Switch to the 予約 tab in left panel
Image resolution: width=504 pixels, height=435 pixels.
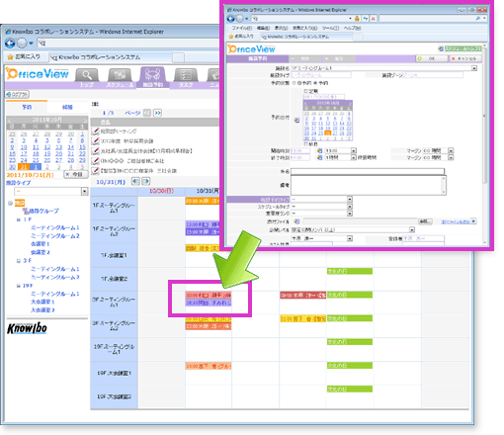coord(27,107)
